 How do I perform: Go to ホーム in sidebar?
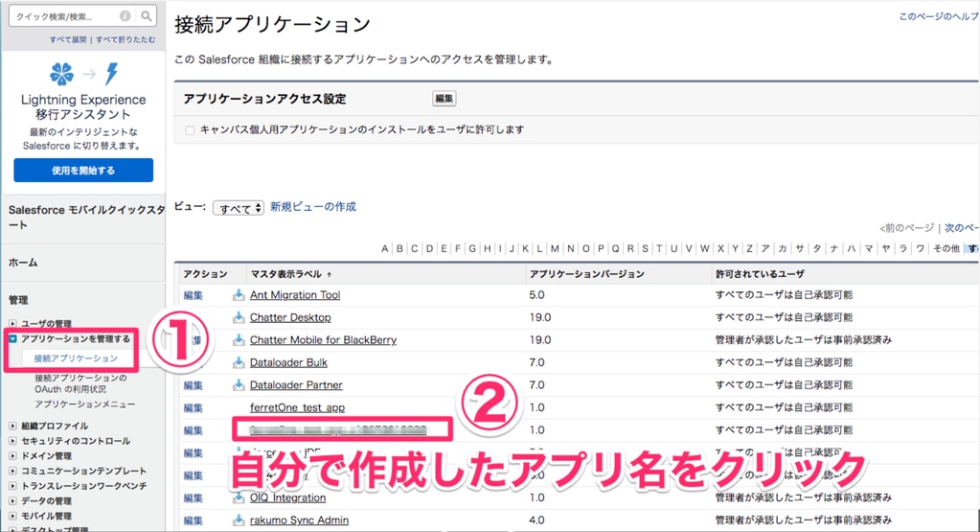tap(23, 263)
